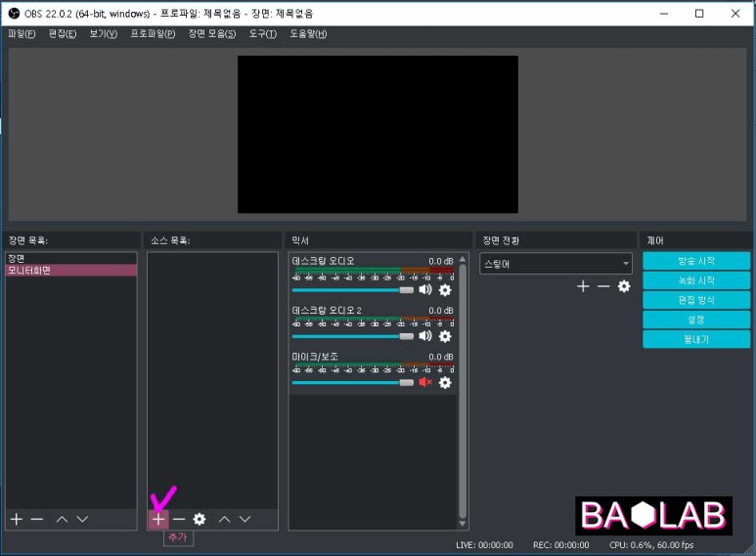Remove scene transition with minus
756x556 pixels.
coord(603,286)
